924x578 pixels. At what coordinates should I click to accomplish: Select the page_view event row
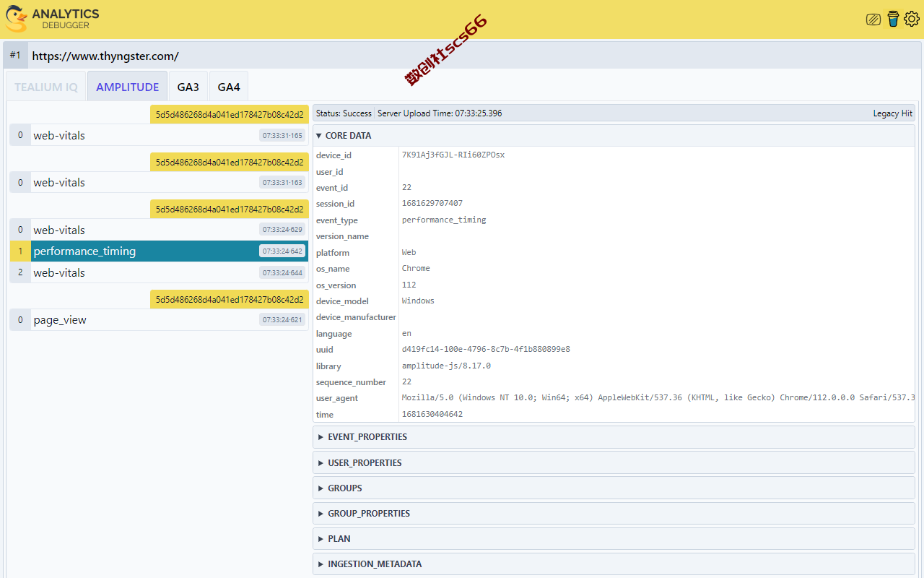coord(159,320)
